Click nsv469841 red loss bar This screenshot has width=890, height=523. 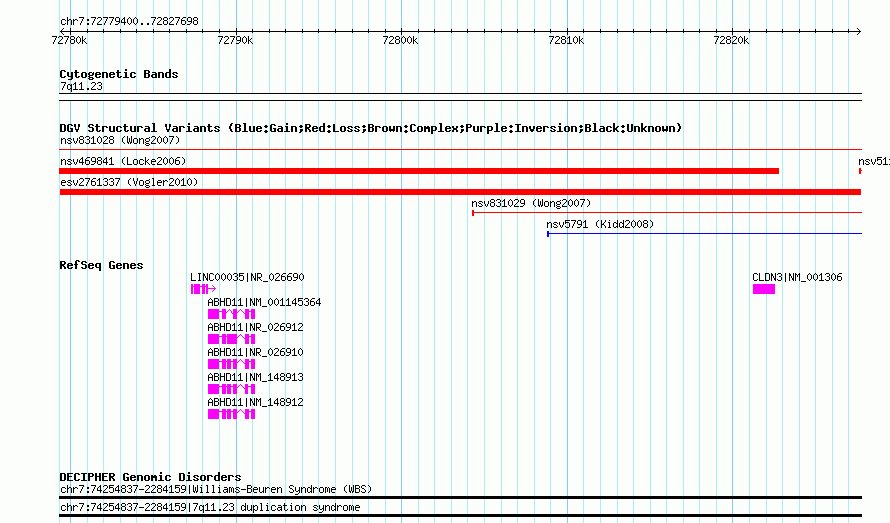tap(419, 171)
